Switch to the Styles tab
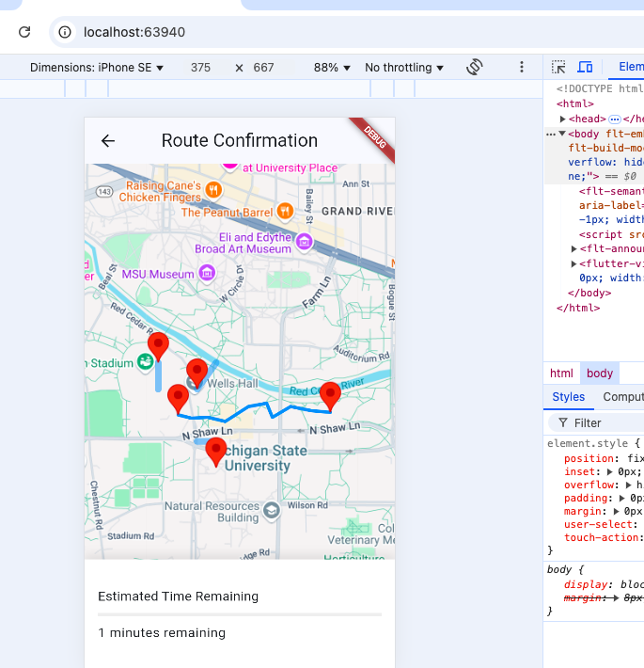Screen dimensions: 644x668 click(568, 397)
